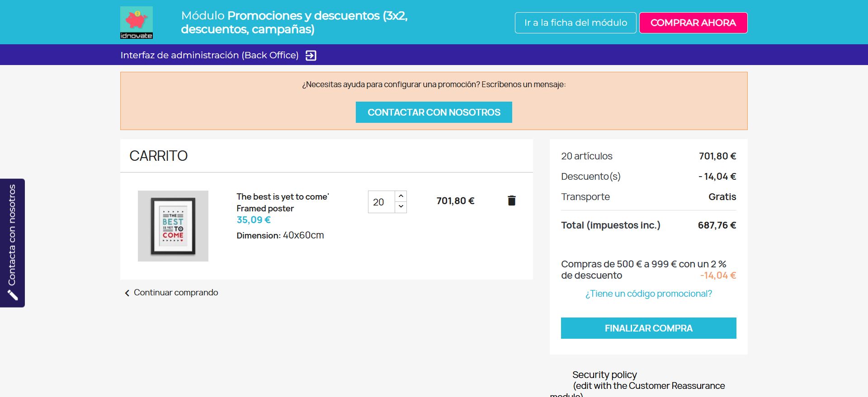Click the Continuar comprando link
Image resolution: width=868 pixels, height=397 pixels.
point(176,293)
